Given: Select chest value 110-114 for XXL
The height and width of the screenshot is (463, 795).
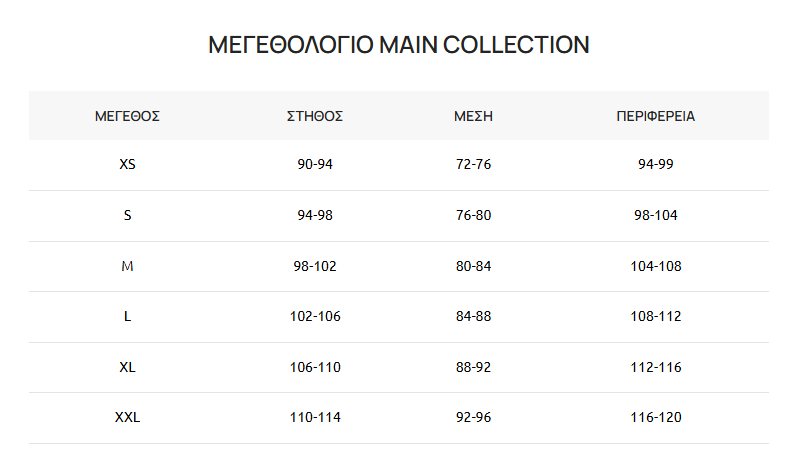Looking at the screenshot, I should tap(315, 417).
